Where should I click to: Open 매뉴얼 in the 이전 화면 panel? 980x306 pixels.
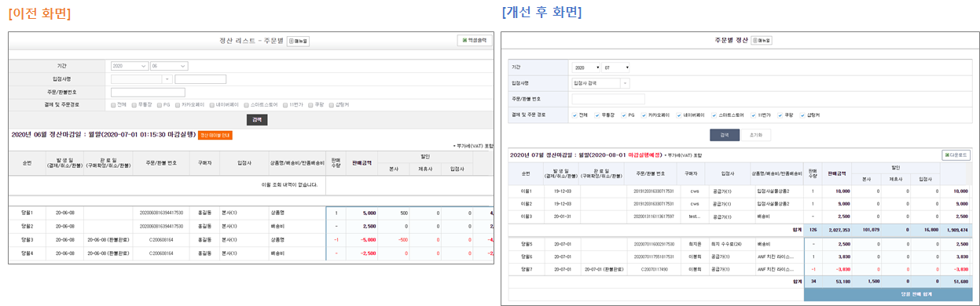click(x=298, y=41)
